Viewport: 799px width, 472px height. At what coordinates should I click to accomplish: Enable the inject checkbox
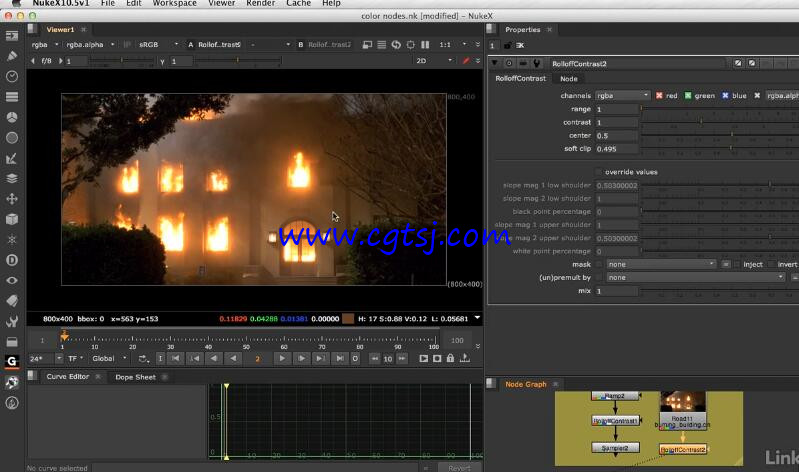click(x=737, y=264)
